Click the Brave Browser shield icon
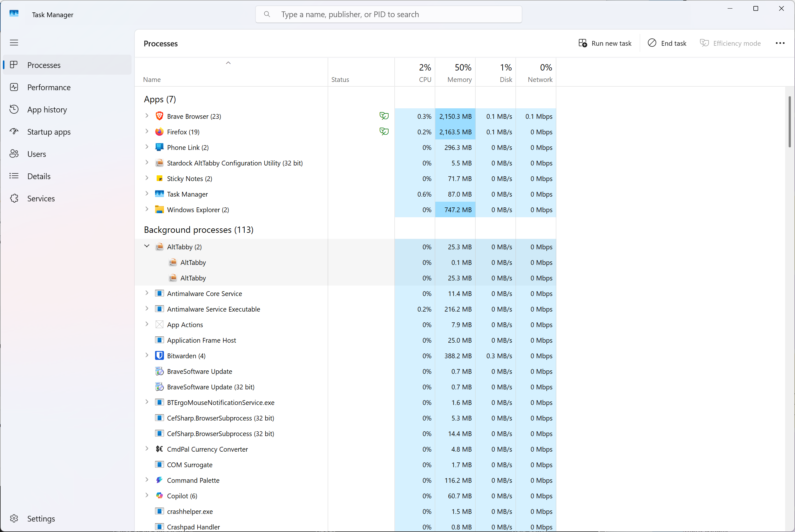The height and width of the screenshot is (532, 795). click(x=159, y=116)
